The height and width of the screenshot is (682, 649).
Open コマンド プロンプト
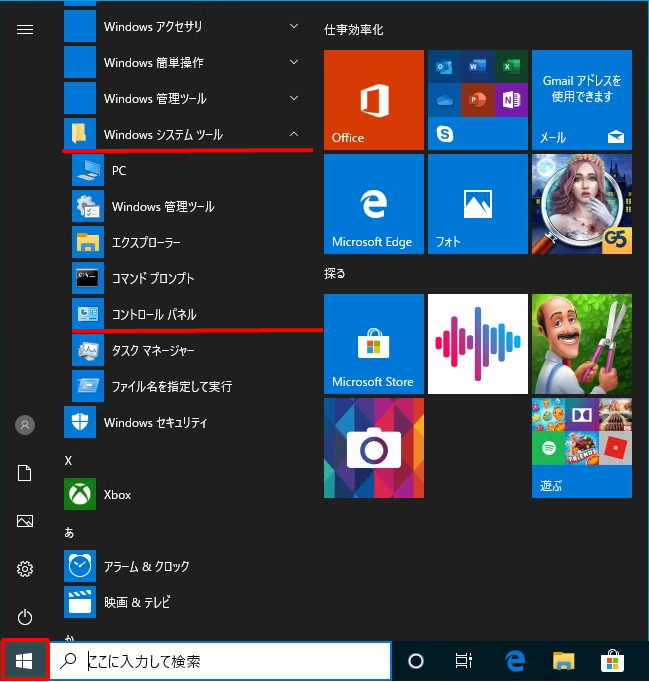[x=192, y=278]
